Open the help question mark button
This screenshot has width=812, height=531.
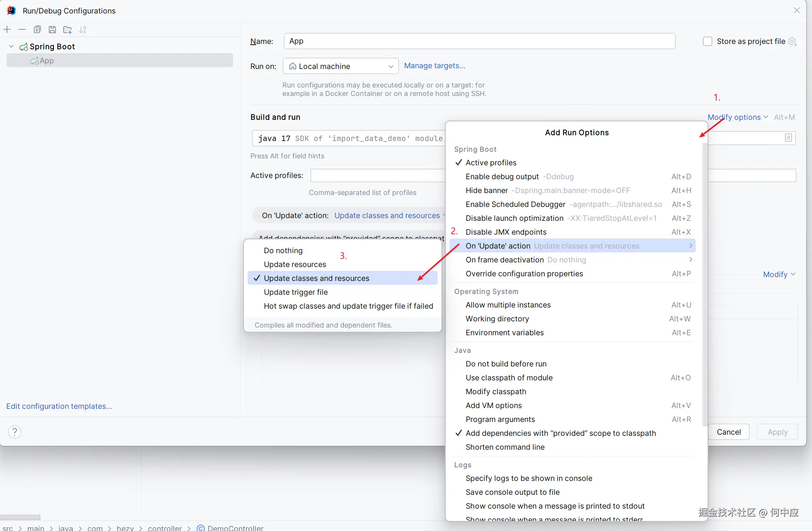coord(15,432)
